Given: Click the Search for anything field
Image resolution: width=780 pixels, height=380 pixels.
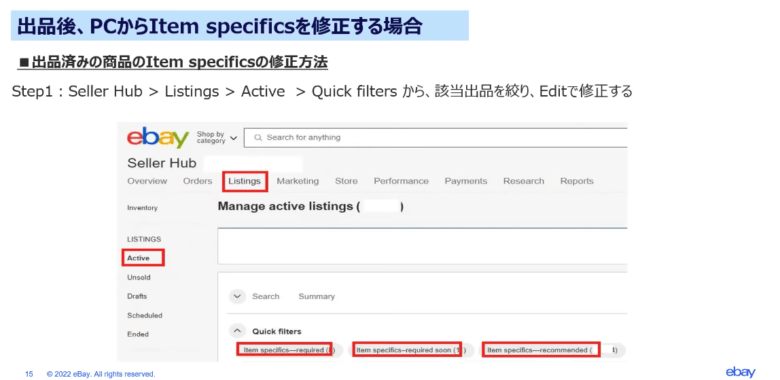Looking at the screenshot, I should tap(435, 138).
